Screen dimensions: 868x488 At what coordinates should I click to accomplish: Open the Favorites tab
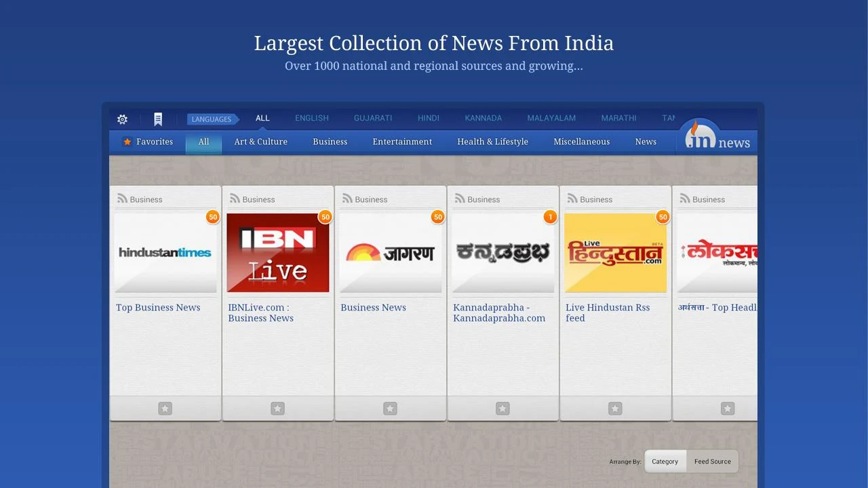tap(148, 142)
